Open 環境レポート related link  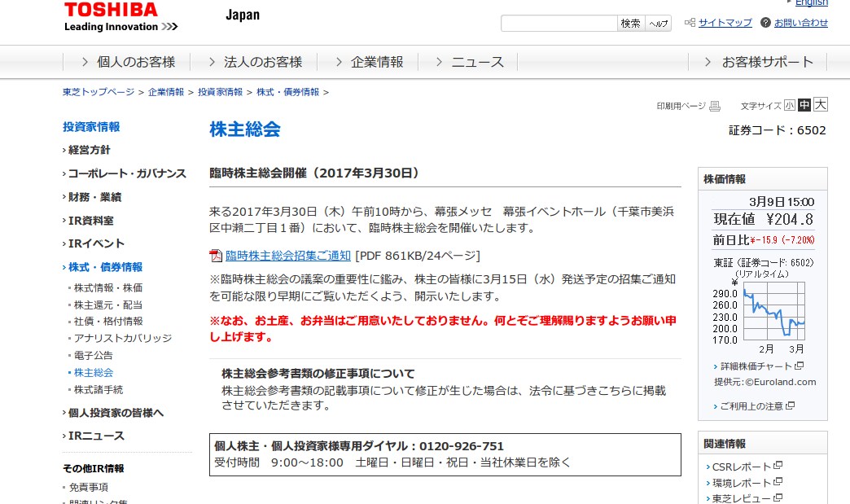(x=742, y=483)
